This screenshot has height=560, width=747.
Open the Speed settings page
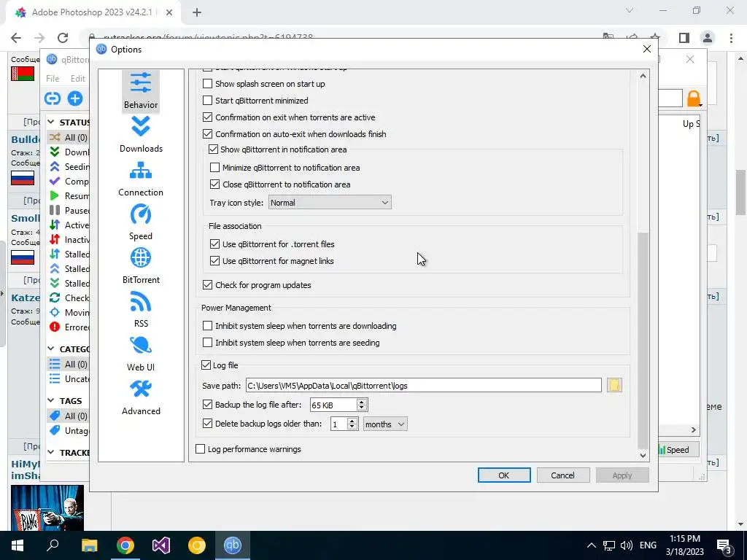pyautogui.click(x=141, y=222)
